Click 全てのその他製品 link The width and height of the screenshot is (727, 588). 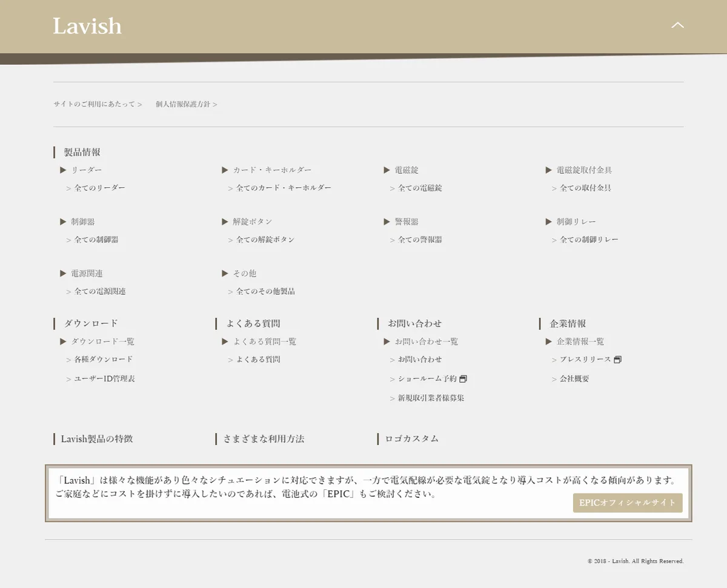coord(265,291)
